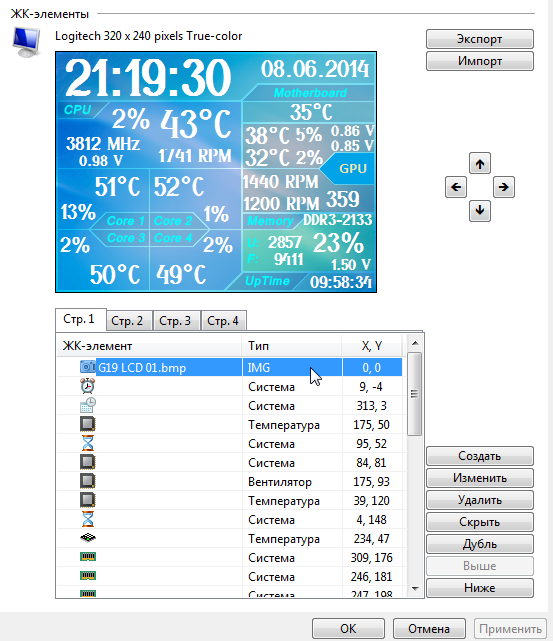Click the Ниже button
Image resolution: width=553 pixels, height=641 pixels.
(x=480, y=588)
